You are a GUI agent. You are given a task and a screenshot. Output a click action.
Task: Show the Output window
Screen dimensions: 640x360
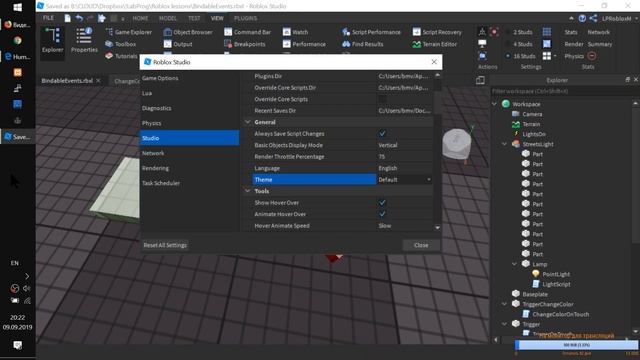pos(178,44)
